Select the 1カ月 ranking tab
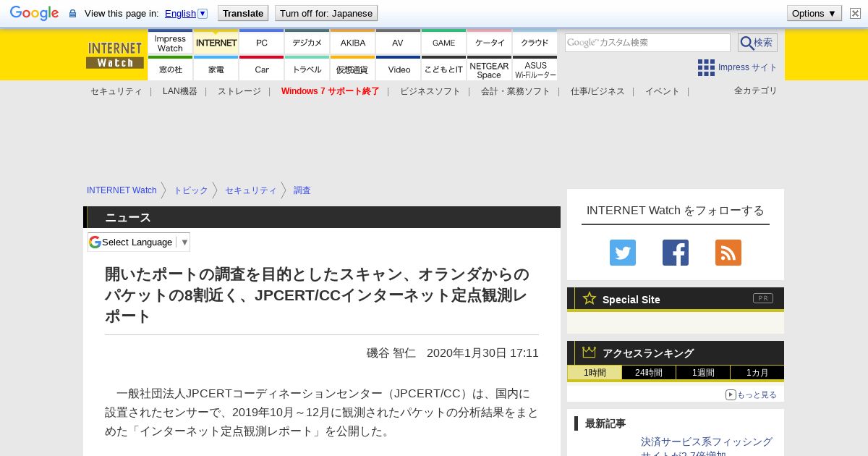Screen dimensions: 868x456 click(757, 373)
